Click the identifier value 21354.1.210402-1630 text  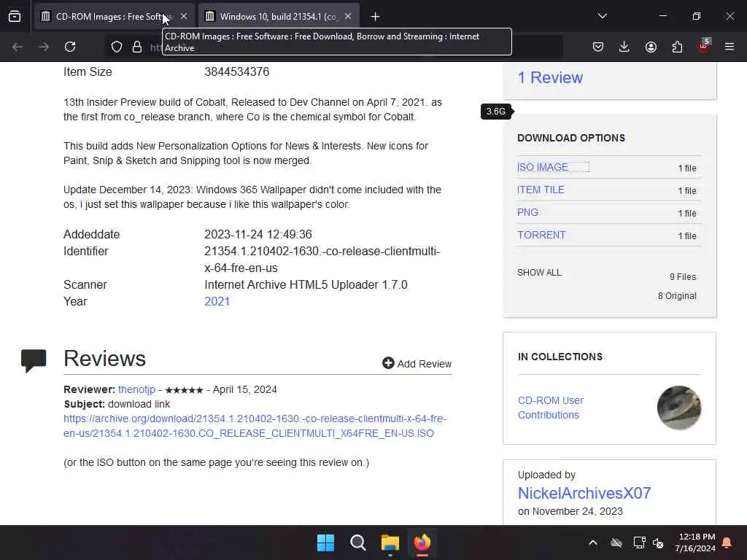322,260
